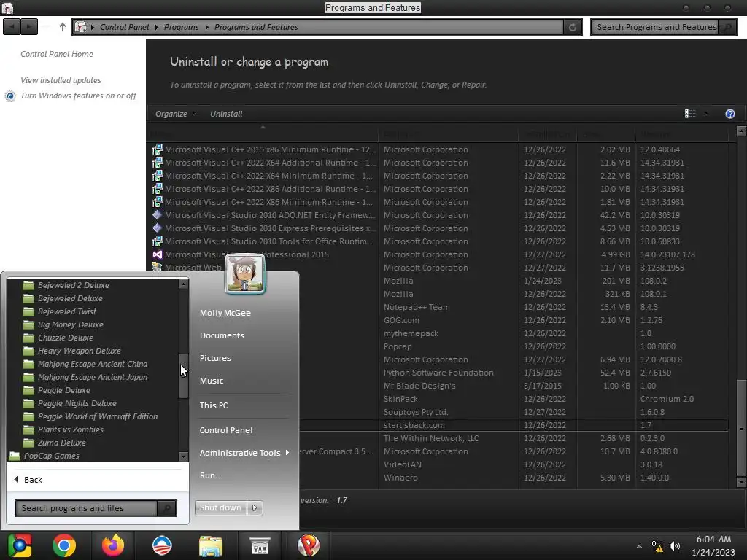
Task: Open Molly McGee user folder
Action: coord(225,313)
